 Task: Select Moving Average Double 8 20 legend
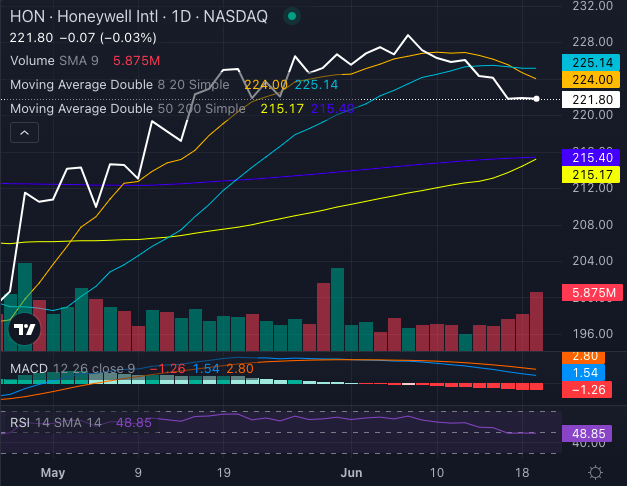(x=120, y=85)
